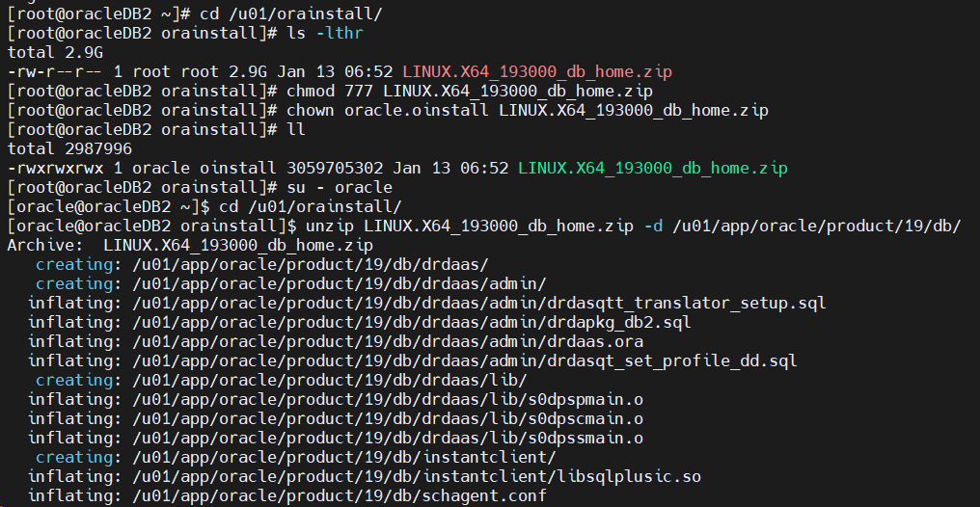Click the 'chown oracle.oinstall' command text
This screenshot has width=980, height=507.
[388, 111]
